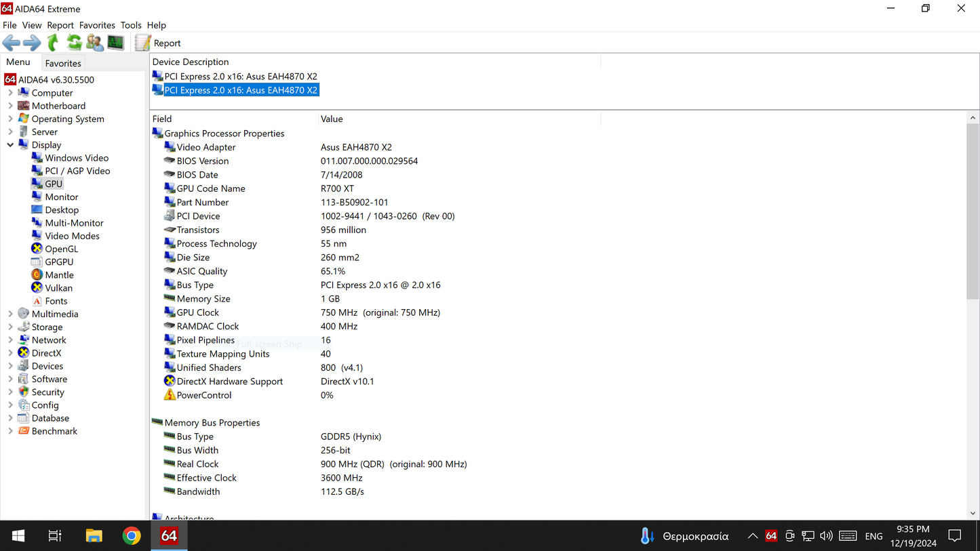Expand the Benchmark tree node
Screen dimensions: 980x551
pyautogui.click(x=10, y=431)
